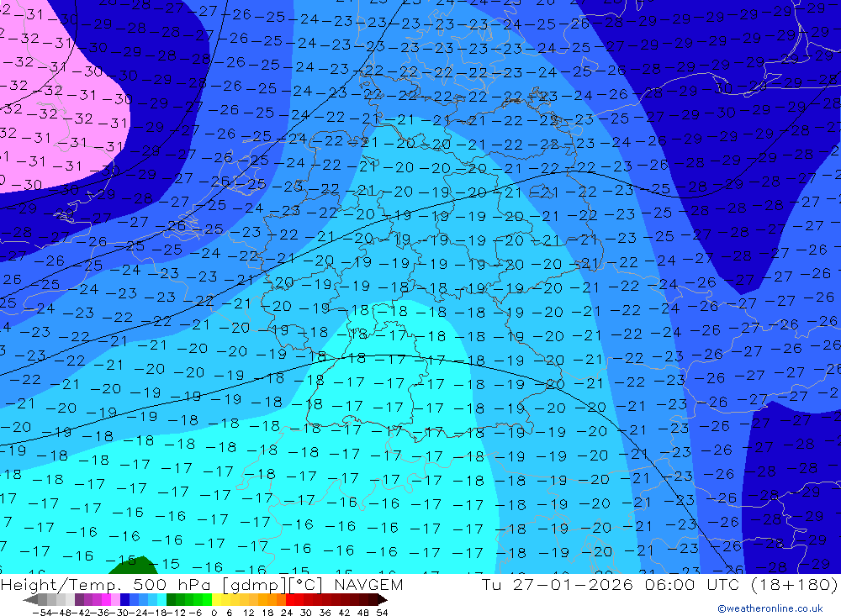Click the left arrow end of color scale

tap(30, 599)
